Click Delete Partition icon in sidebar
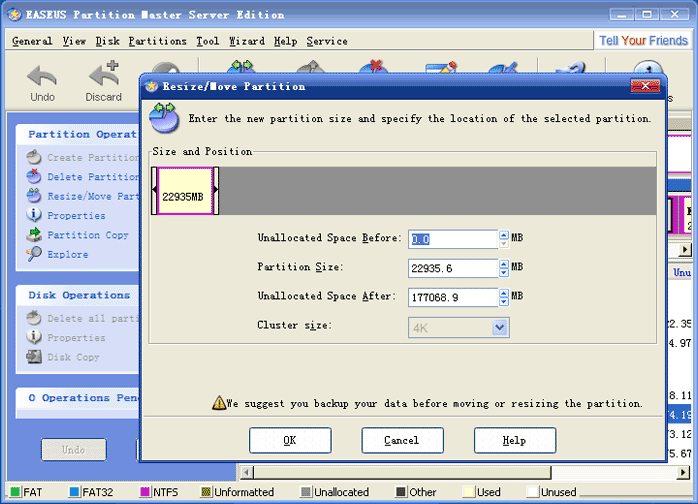This screenshot has height=504, width=698. (x=34, y=176)
